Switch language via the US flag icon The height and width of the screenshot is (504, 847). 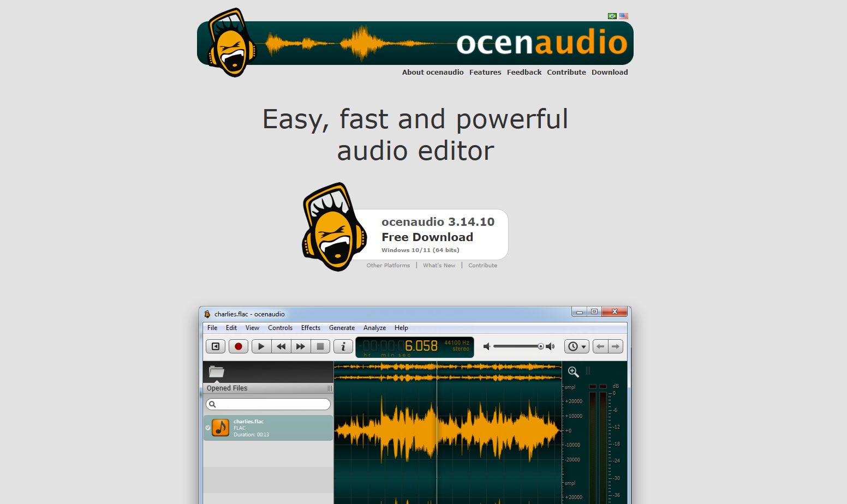tap(624, 16)
